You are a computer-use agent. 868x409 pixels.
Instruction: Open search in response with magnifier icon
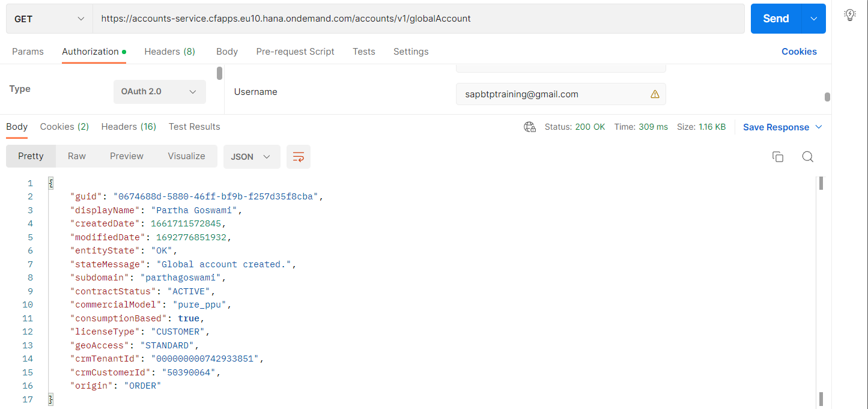[x=807, y=157]
